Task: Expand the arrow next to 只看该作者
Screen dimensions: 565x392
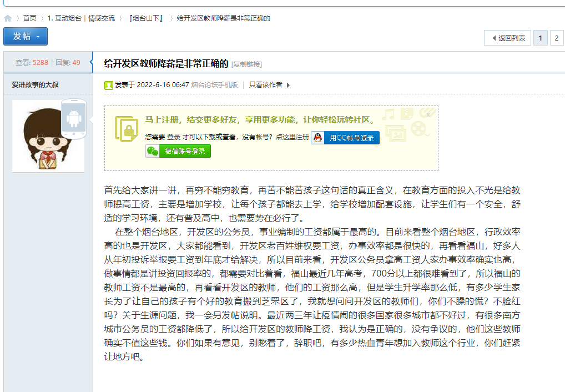Action: 289,86
